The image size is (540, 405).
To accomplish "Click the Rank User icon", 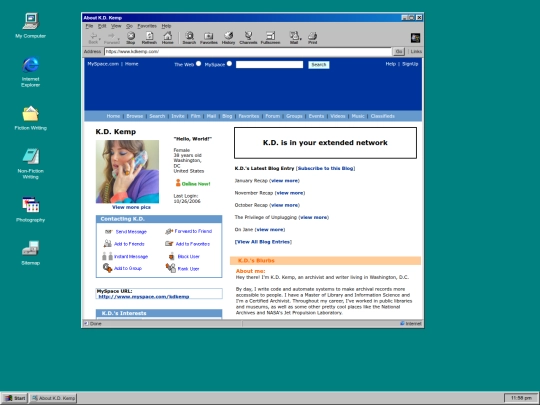I will (x=171, y=268).
